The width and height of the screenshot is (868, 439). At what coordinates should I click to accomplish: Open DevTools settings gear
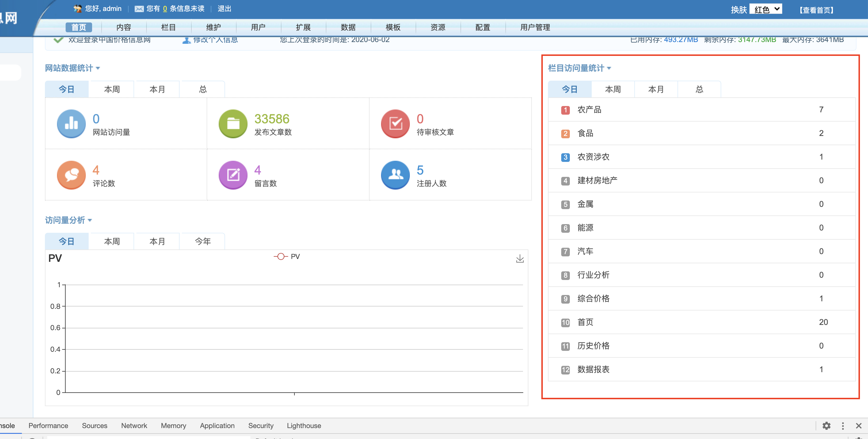click(826, 425)
